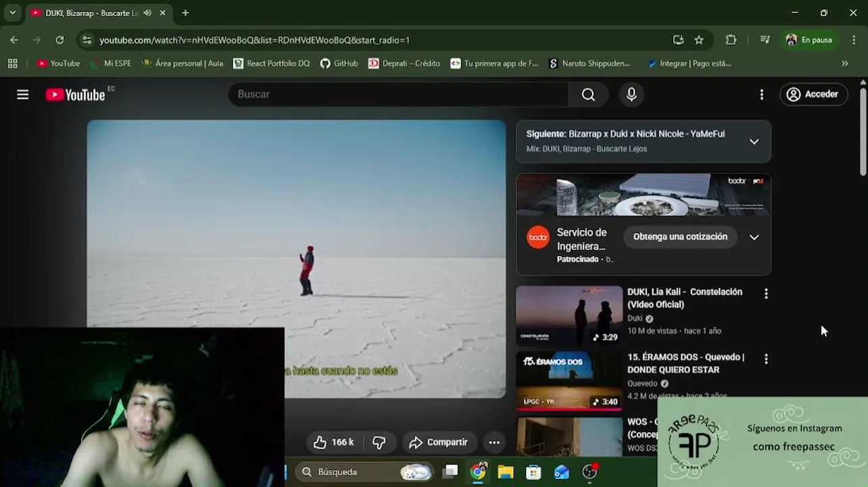The height and width of the screenshot is (487, 868).
Task: Expand the Siguiente playlist panel chevron
Action: [754, 141]
